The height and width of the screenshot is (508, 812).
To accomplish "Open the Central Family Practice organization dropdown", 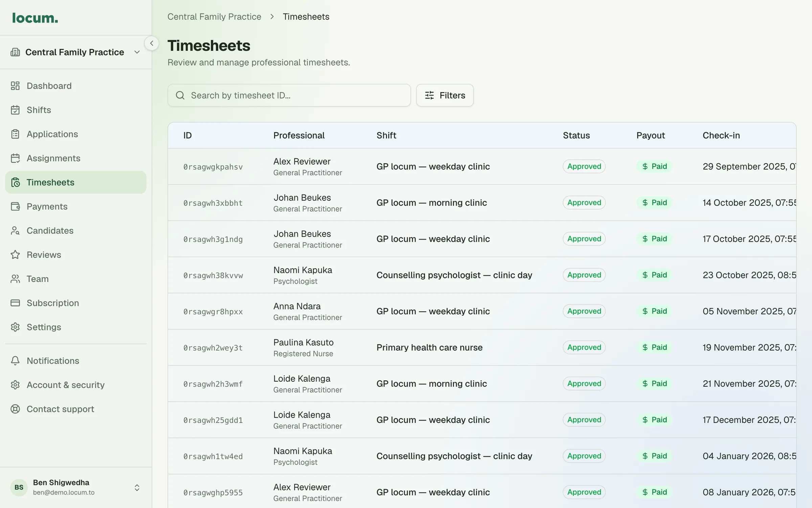I will (75, 52).
